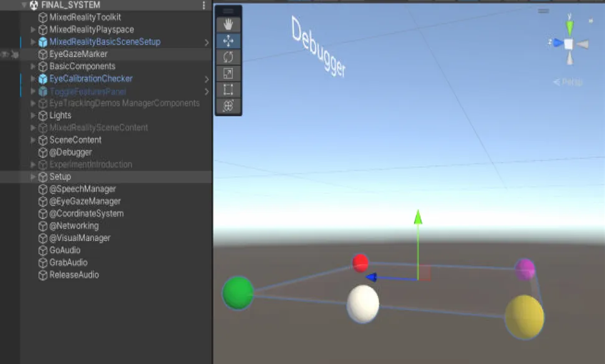Expand the SceneContent object
The width and height of the screenshot is (605, 364).
pos(33,140)
